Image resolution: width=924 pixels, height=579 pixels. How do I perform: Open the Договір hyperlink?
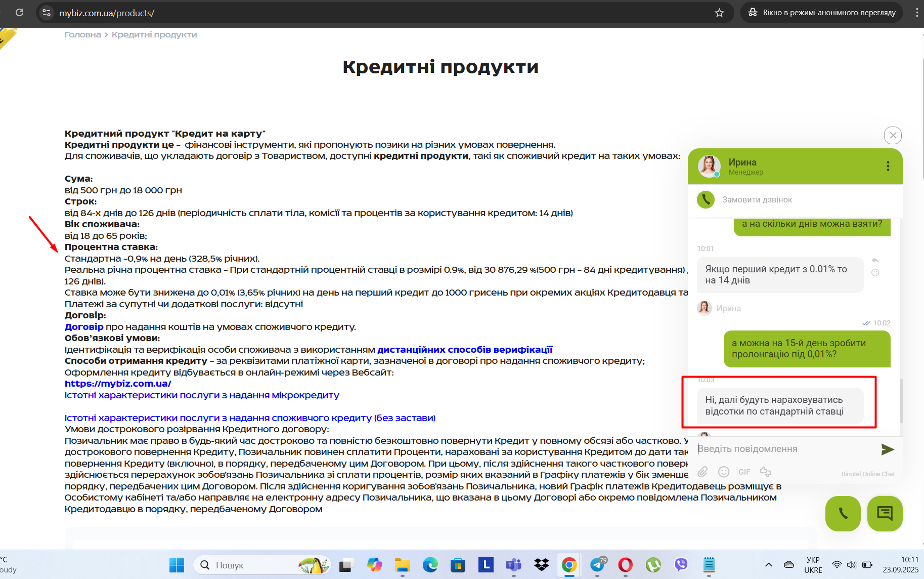coord(84,327)
